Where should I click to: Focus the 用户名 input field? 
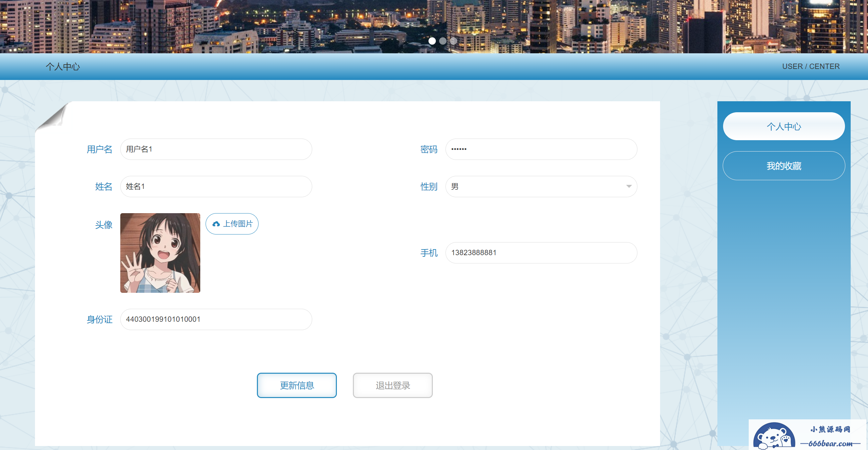(216, 149)
